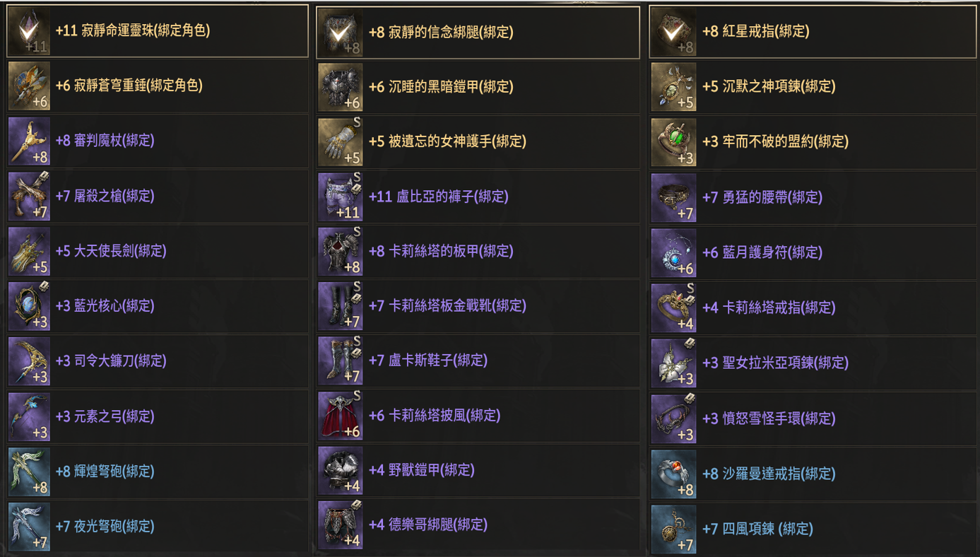Select the +8 審判魔杖 staff icon
Viewport: 980px width, 557px height.
(x=30, y=141)
